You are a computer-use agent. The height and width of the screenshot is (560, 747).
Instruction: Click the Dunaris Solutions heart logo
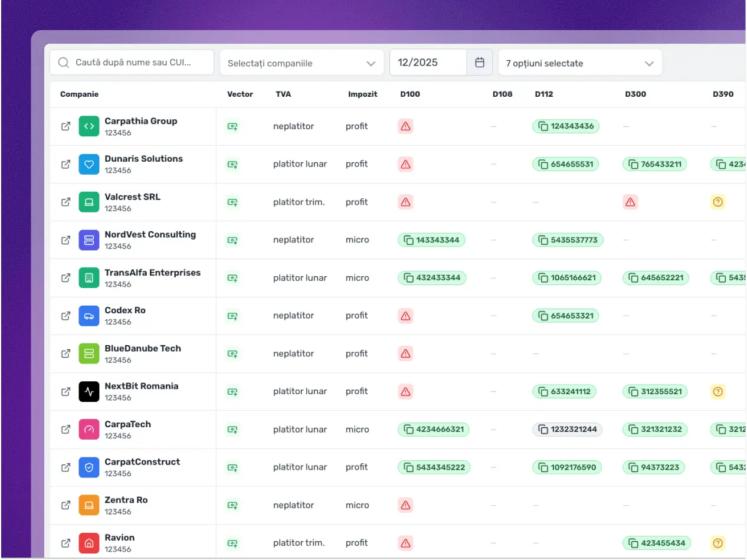[89, 164]
